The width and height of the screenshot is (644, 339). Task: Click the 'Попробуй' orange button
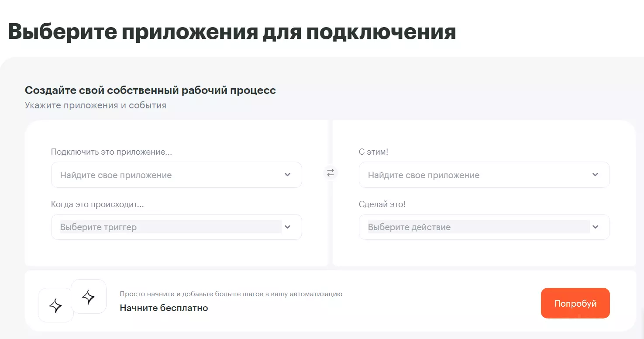[x=575, y=303]
